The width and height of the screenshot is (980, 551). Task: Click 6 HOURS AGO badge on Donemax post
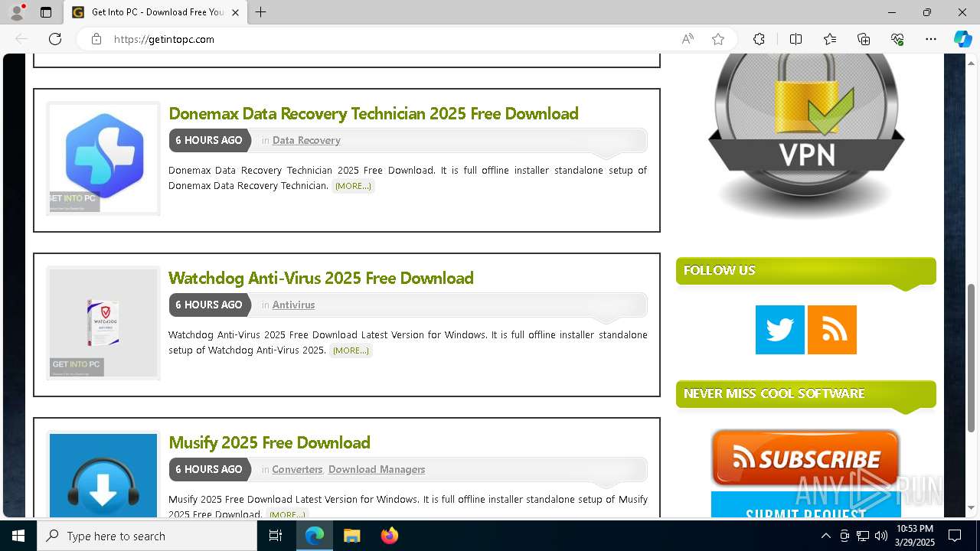pos(209,140)
